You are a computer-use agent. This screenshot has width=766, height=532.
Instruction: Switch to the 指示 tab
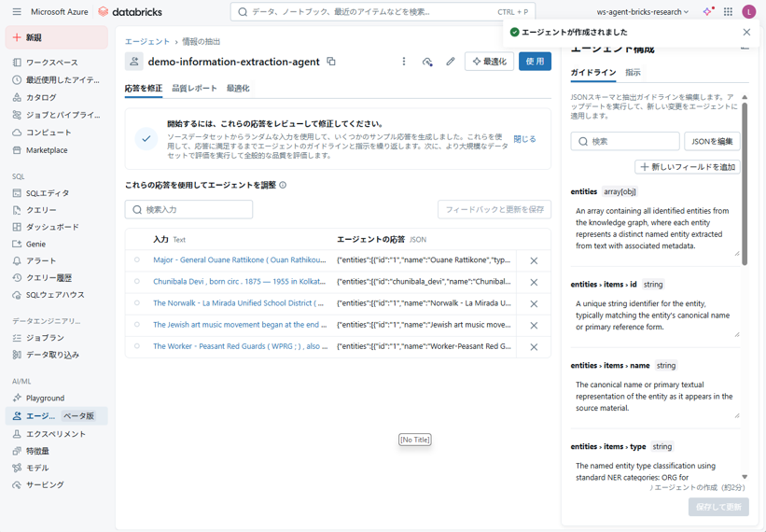click(633, 73)
